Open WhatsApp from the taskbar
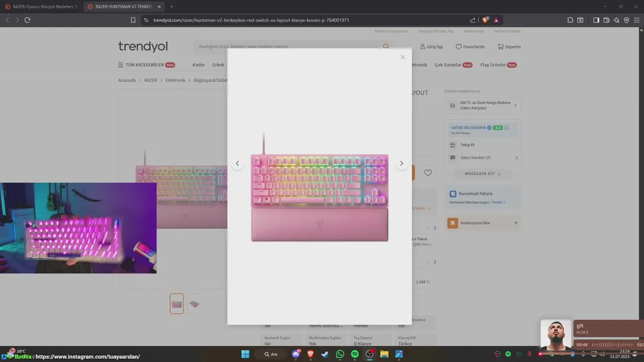 click(340, 354)
